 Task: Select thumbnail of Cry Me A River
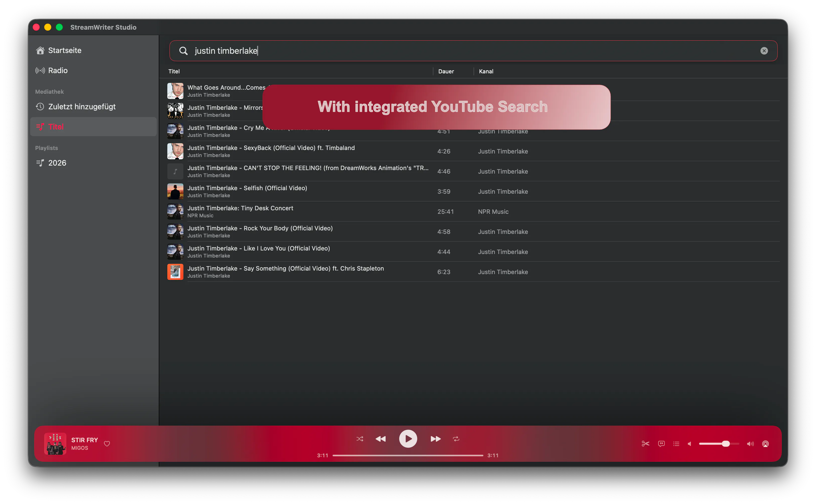[x=175, y=131]
